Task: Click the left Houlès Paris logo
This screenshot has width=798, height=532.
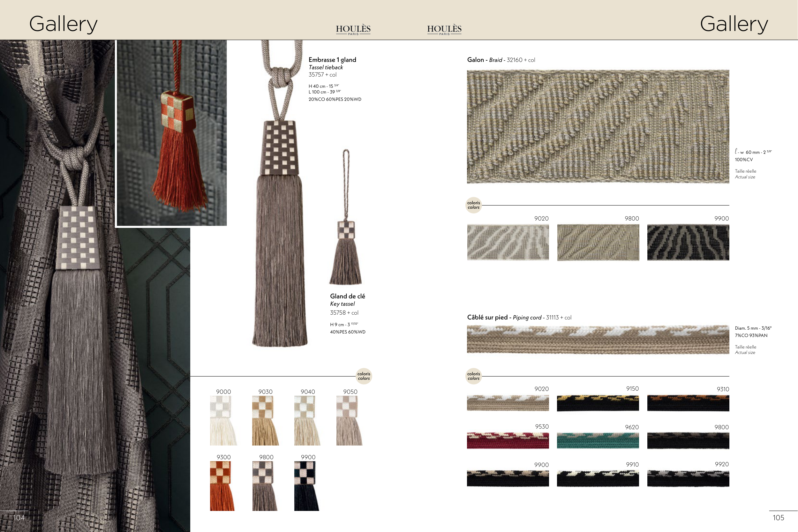Action: pyautogui.click(x=353, y=29)
